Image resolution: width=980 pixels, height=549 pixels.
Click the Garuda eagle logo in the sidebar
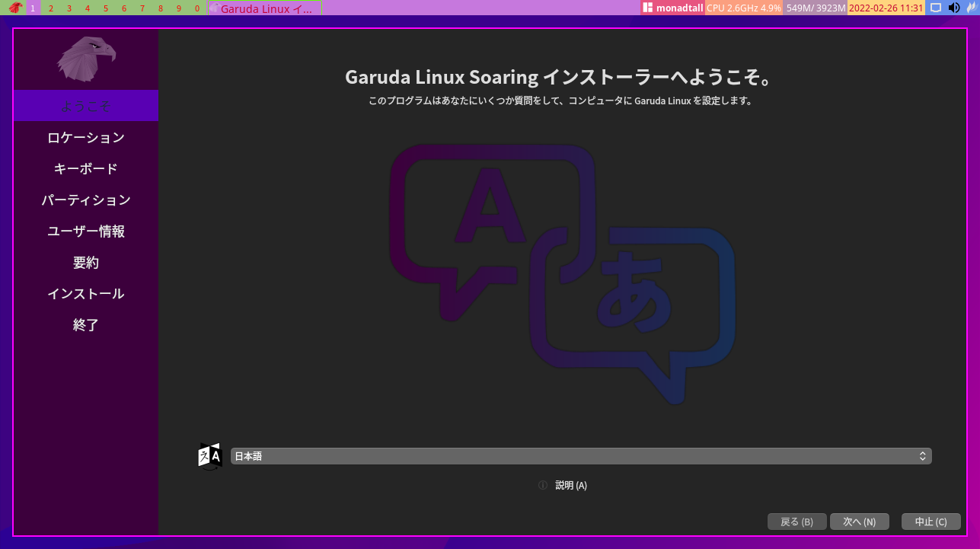pyautogui.click(x=86, y=59)
